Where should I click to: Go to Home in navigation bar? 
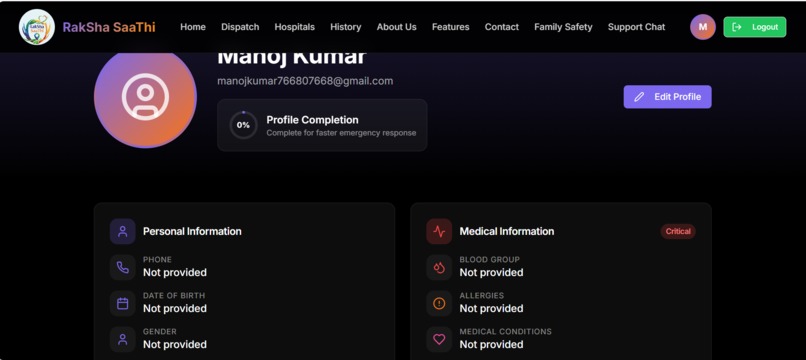(x=193, y=27)
